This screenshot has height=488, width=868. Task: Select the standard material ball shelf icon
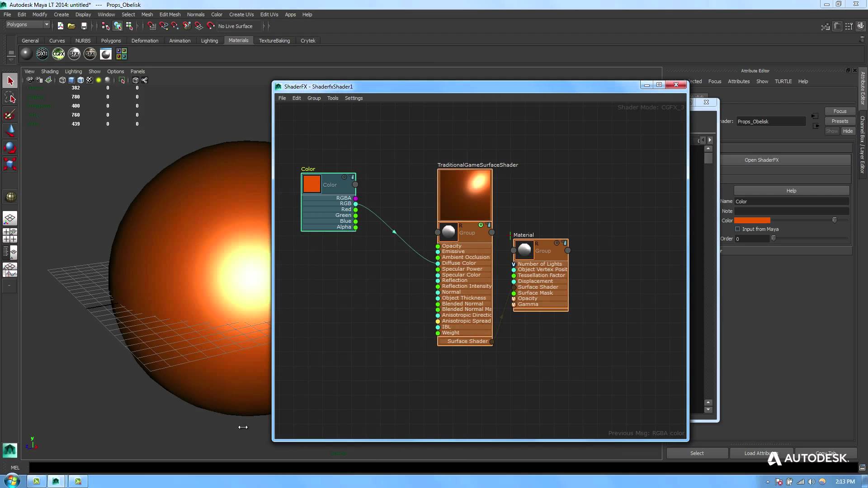tap(26, 53)
